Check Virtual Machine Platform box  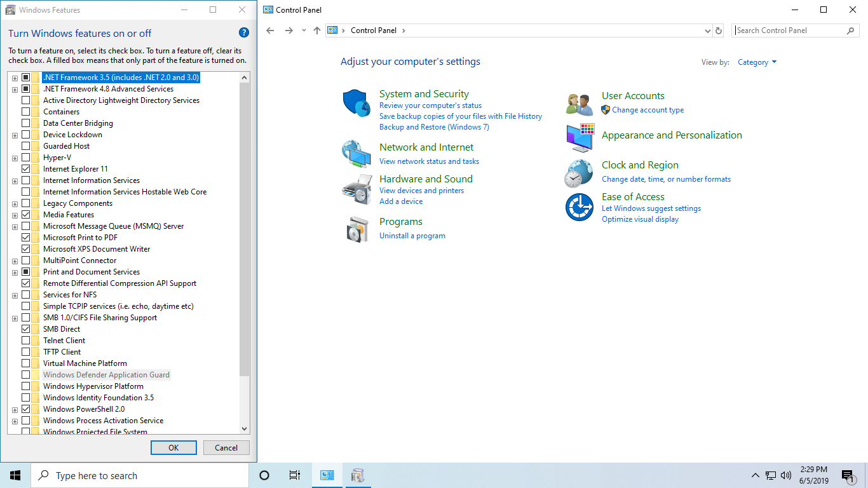coord(26,363)
